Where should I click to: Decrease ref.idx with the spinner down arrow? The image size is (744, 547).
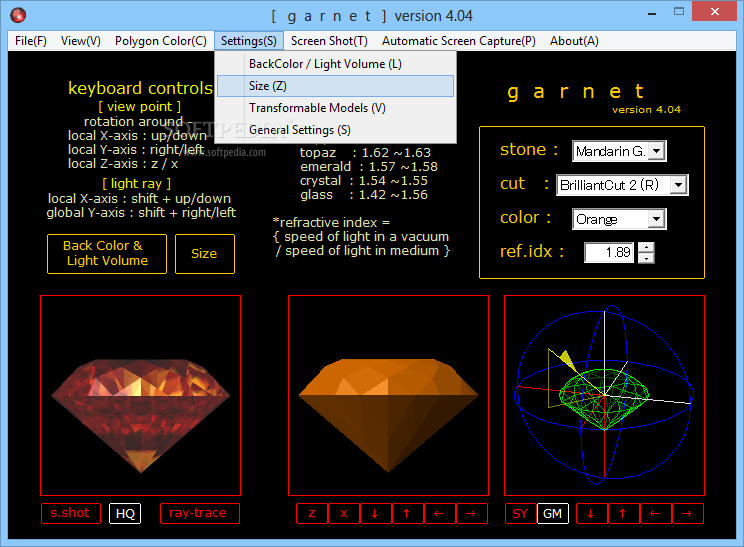tap(646, 258)
